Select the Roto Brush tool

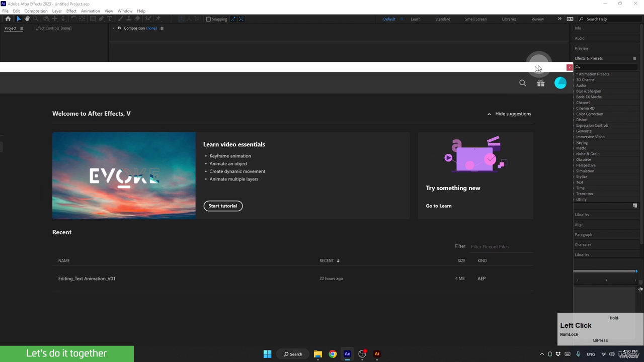point(148,19)
